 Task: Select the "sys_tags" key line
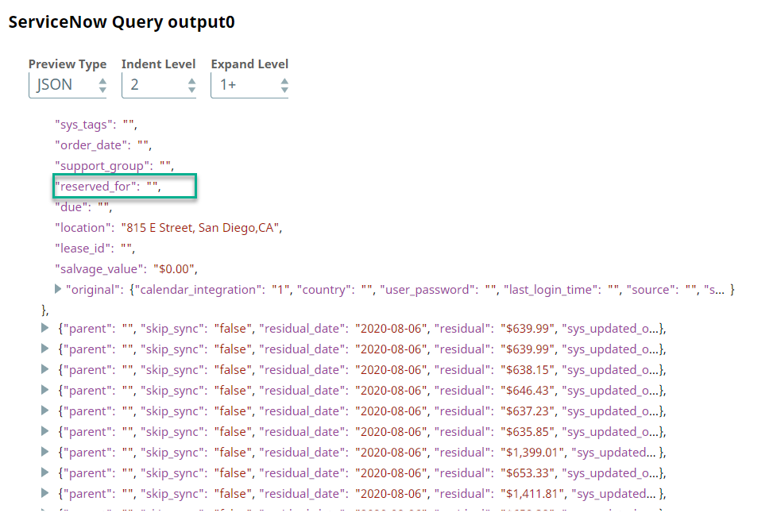pyautogui.click(x=95, y=125)
